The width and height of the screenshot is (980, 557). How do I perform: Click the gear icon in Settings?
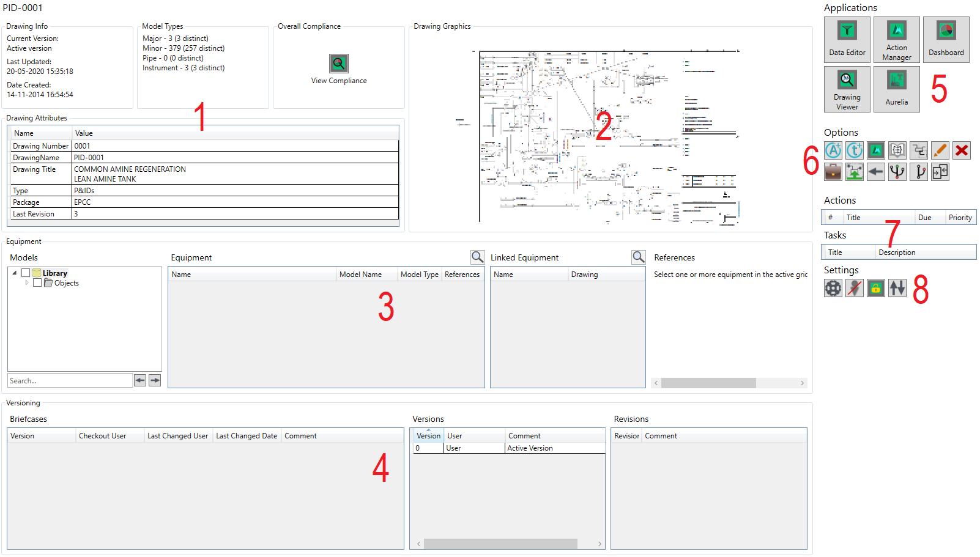pos(833,288)
